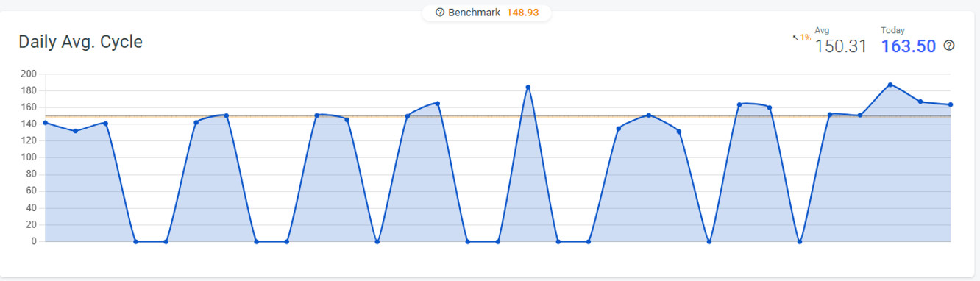Click the last data point on the chart line
Viewport: 980px width, 281px height.
pos(951,104)
